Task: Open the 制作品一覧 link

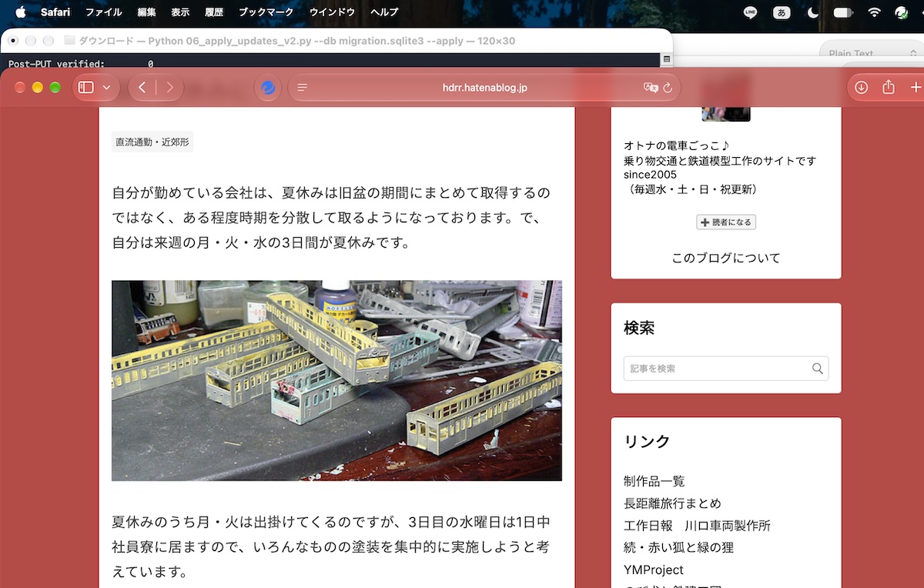Action: coord(654,481)
